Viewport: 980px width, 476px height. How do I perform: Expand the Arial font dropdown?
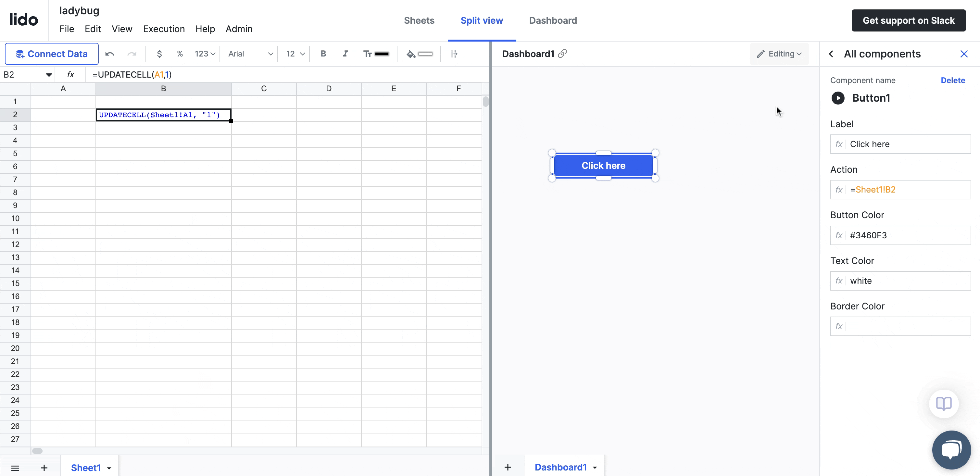pos(251,54)
